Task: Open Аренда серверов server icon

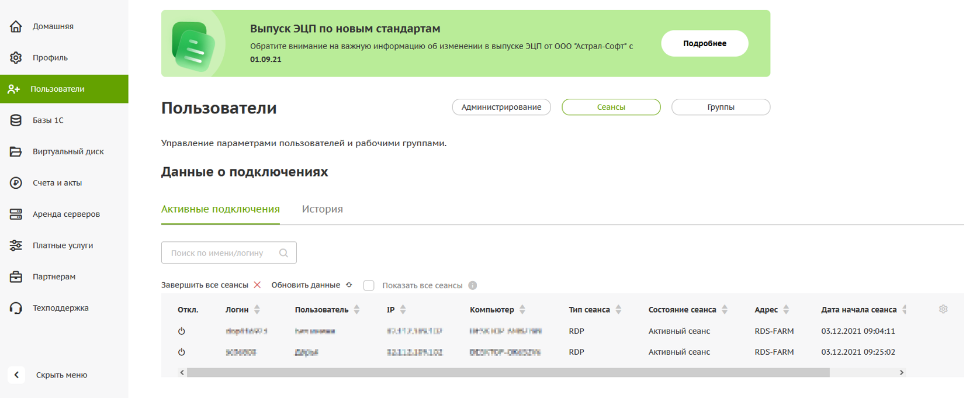Action: 16,214
